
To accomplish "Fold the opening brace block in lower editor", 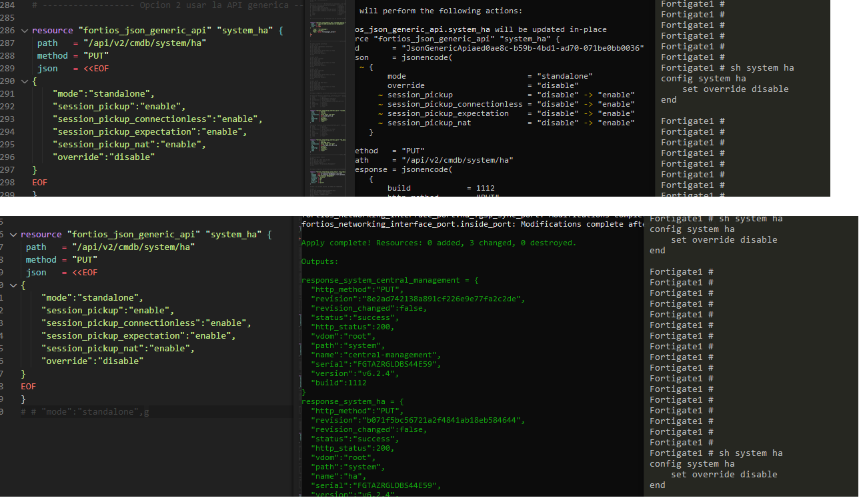I will coord(13,285).
